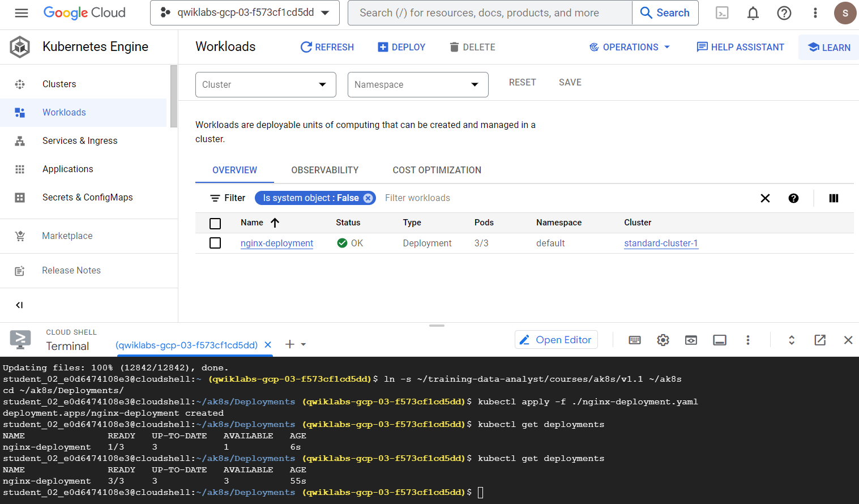The height and width of the screenshot is (504, 859).
Task: Click Reset for the filters
Action: (x=522, y=83)
